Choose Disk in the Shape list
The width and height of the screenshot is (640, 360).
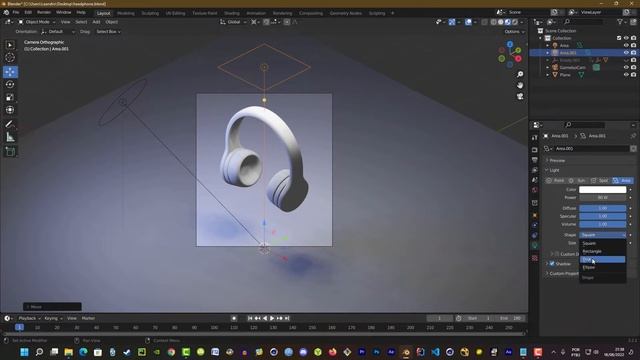click(x=602, y=259)
